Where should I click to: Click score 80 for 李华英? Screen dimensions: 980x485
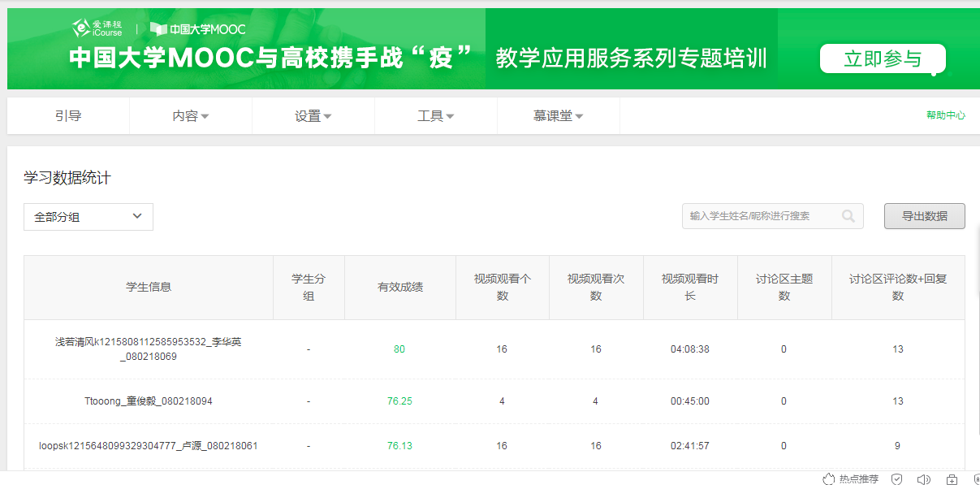click(x=399, y=349)
